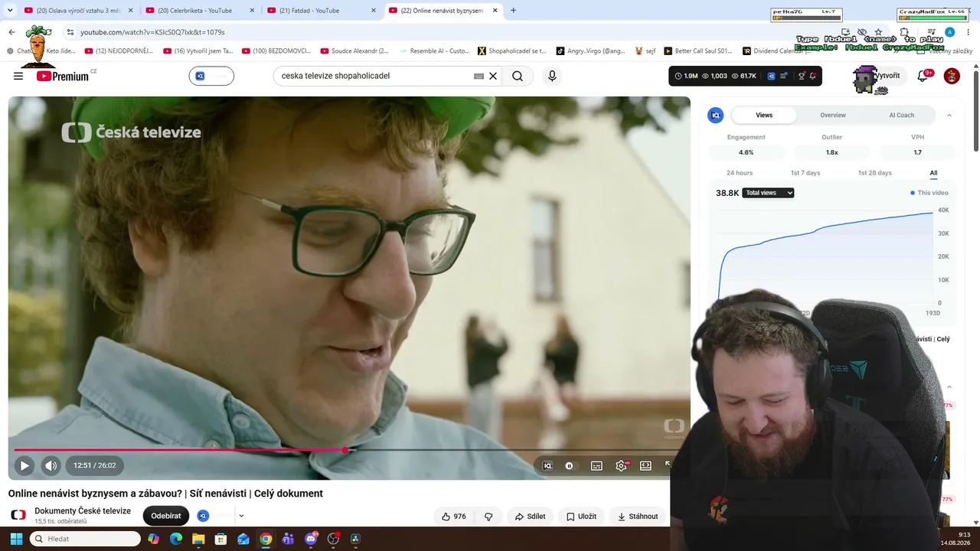
Task: Open a new browser tab
Action: point(513,11)
